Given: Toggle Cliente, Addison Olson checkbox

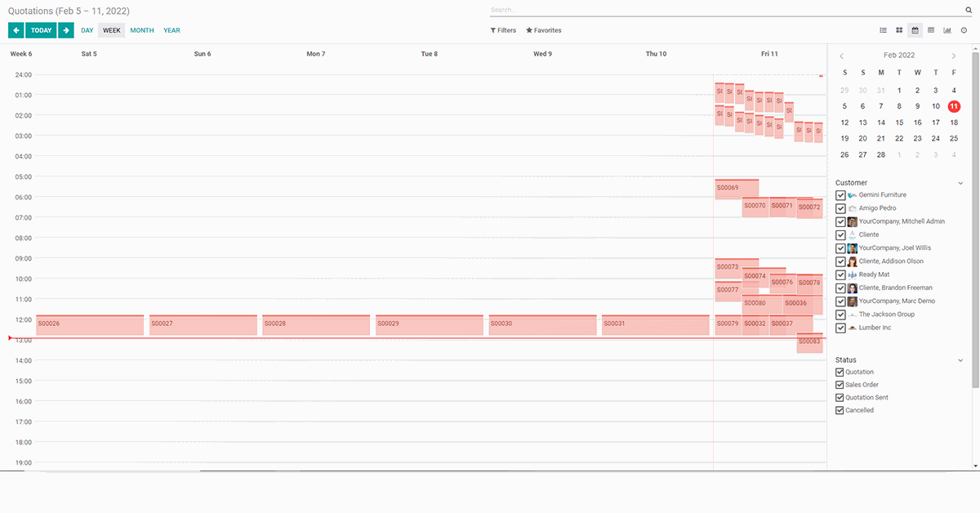Looking at the screenshot, I should click(840, 261).
